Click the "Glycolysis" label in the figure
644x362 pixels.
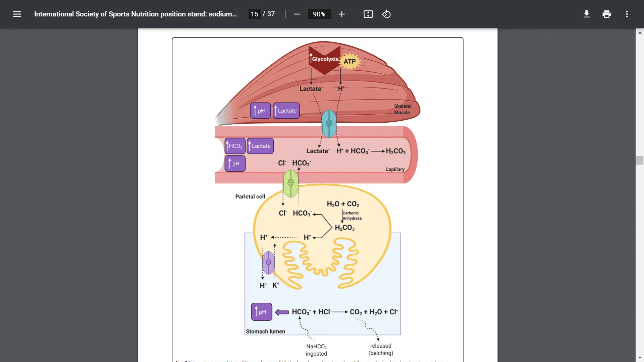[x=325, y=59]
